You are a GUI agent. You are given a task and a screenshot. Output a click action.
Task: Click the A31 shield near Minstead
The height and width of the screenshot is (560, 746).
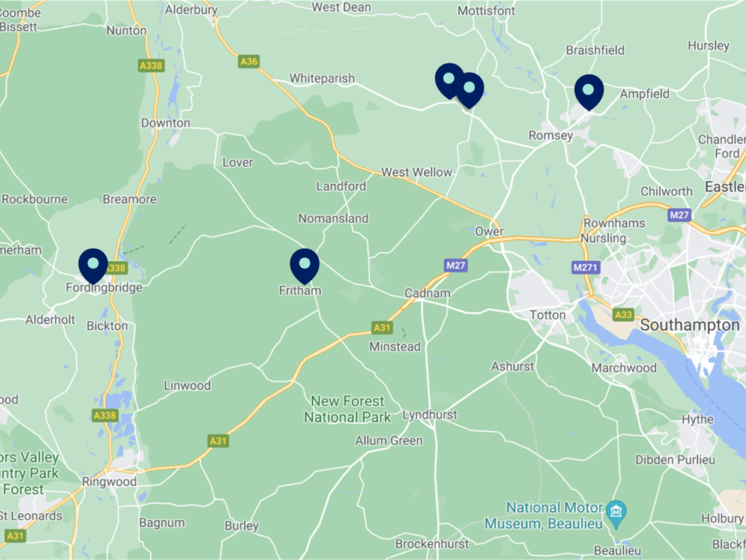(x=382, y=328)
